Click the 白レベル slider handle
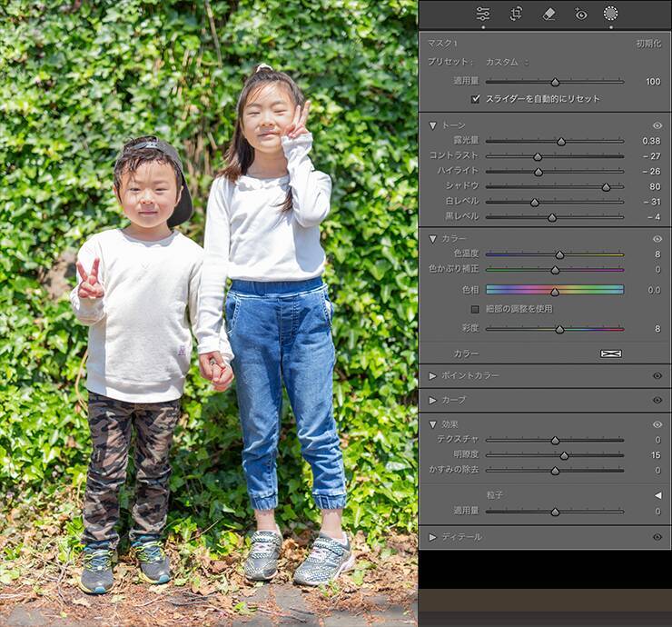Screen dimensions: 672x627 pyautogui.click(x=535, y=203)
